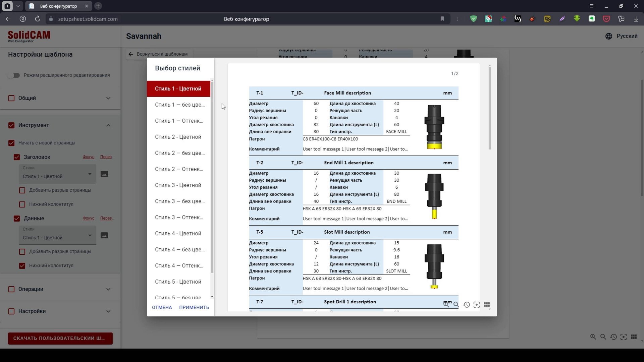Select Стиль 2 - Цветной from style list
Image resolution: width=644 pixels, height=362 pixels.
(x=178, y=137)
